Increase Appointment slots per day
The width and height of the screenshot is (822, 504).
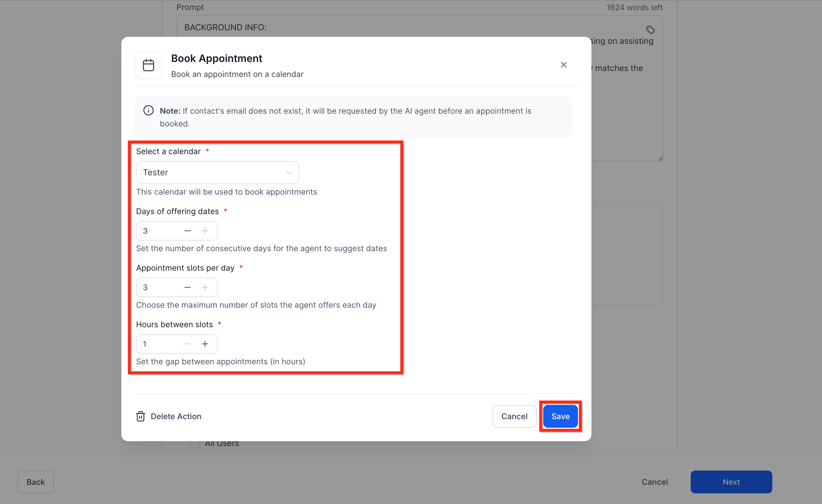click(205, 287)
